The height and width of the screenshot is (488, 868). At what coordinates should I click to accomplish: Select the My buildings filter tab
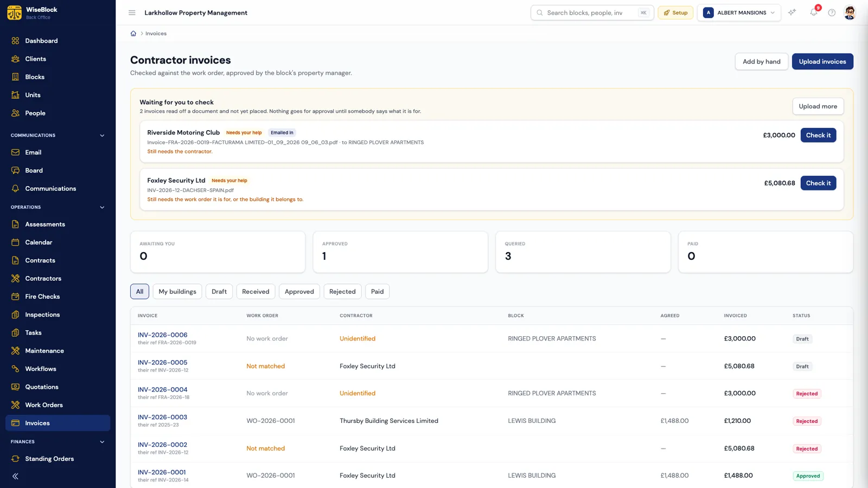(x=177, y=292)
